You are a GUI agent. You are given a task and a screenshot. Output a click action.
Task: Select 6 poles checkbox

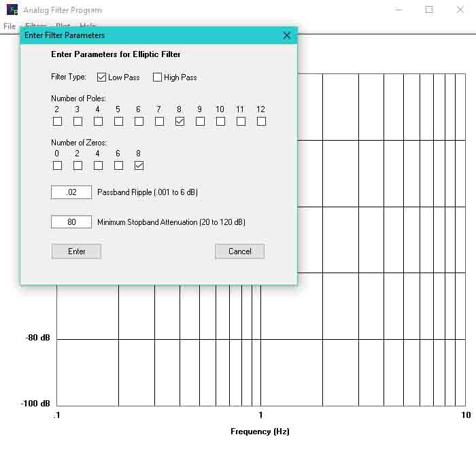(x=139, y=122)
